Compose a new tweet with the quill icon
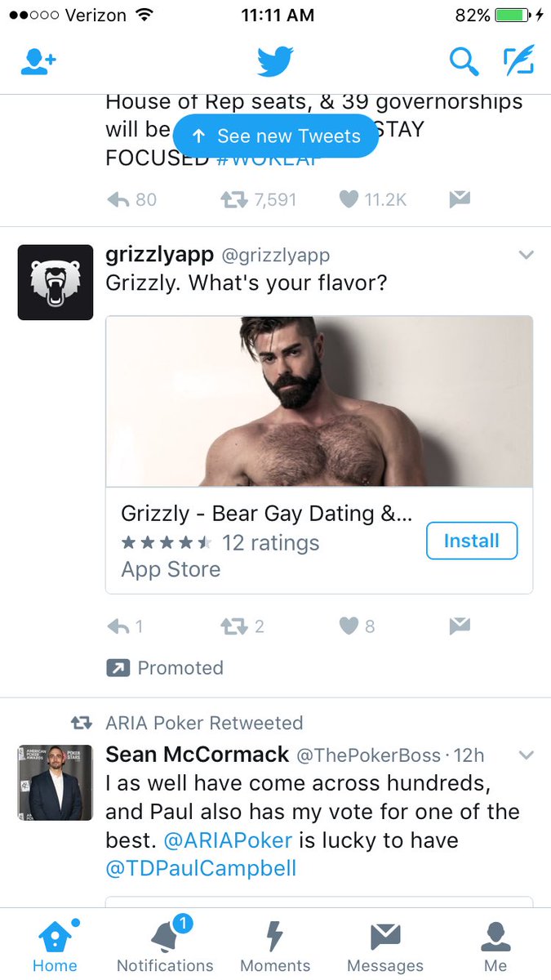The image size is (551, 980). coord(518,60)
